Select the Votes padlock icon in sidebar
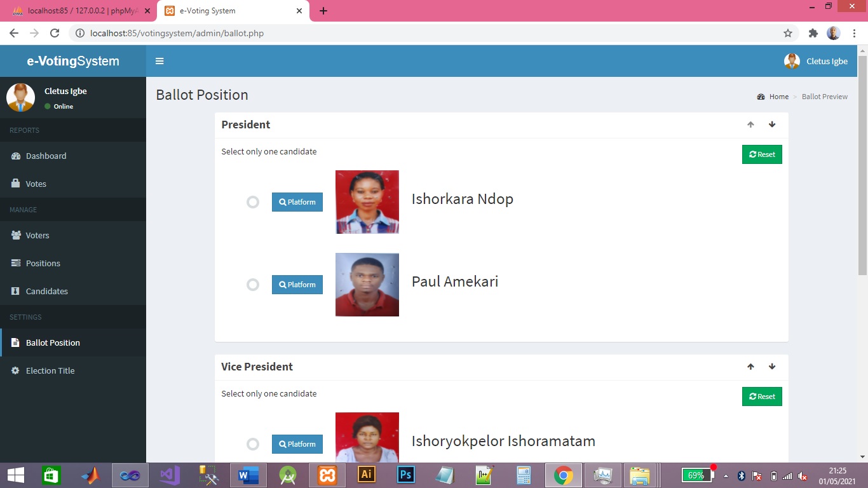 pos(16,184)
